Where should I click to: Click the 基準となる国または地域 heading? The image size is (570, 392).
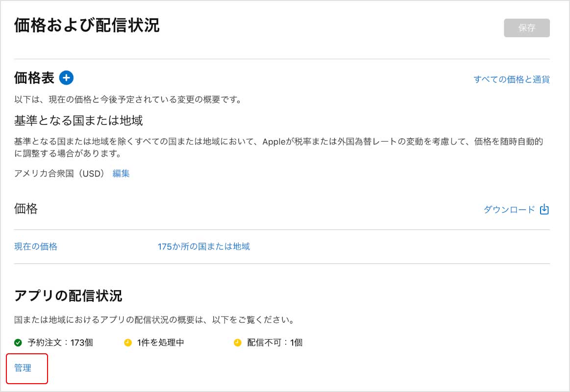click(x=78, y=121)
